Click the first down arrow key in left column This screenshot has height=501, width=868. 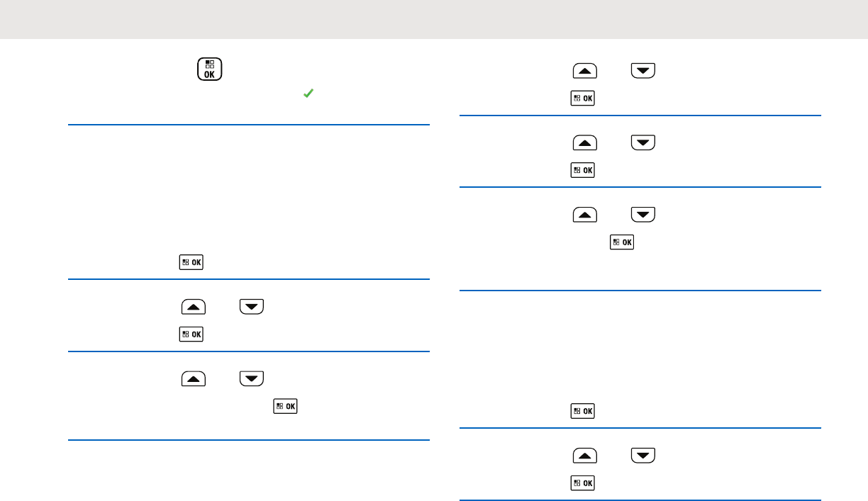pos(252,306)
